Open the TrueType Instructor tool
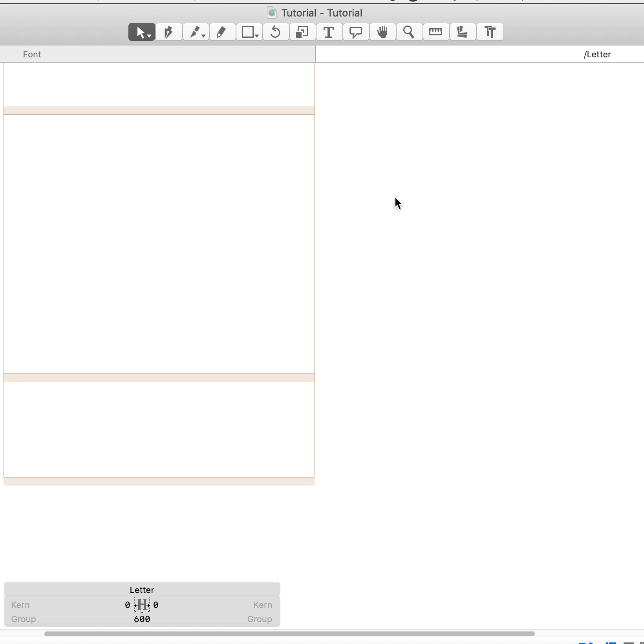644x644 pixels. tap(490, 32)
